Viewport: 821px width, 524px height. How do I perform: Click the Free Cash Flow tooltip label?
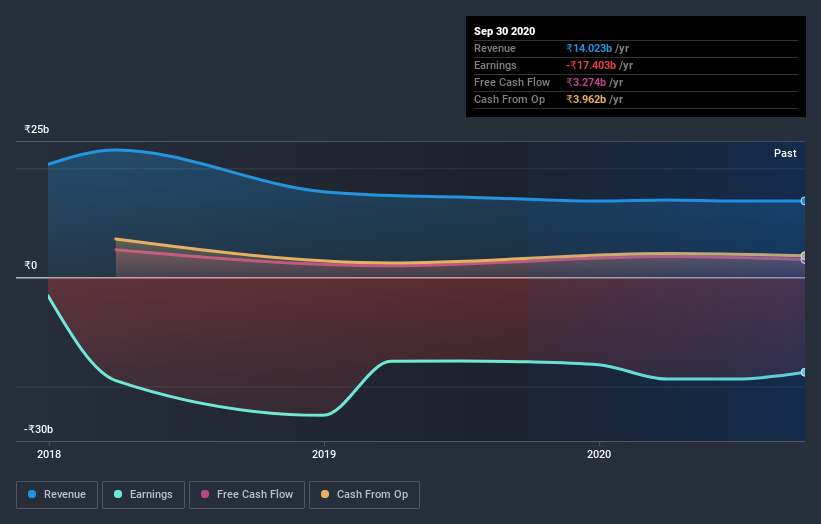[512, 82]
